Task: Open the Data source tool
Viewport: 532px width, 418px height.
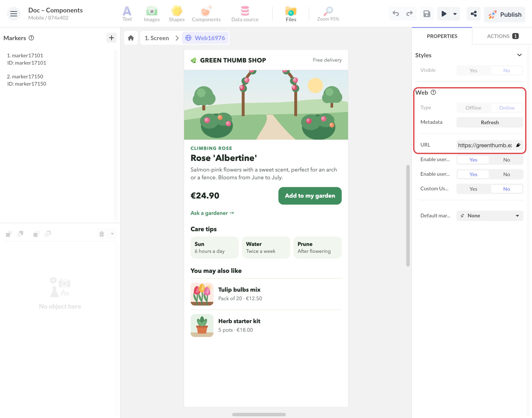Action: pyautogui.click(x=245, y=14)
